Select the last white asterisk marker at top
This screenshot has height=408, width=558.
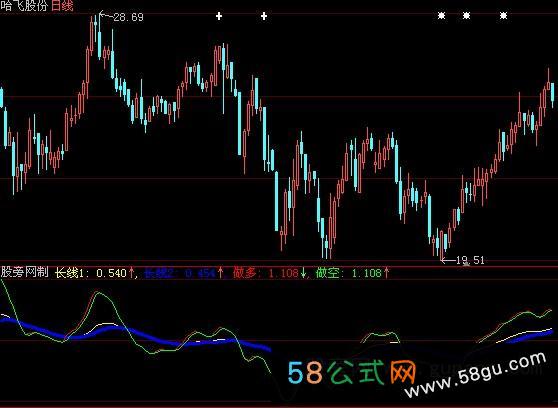click(503, 16)
